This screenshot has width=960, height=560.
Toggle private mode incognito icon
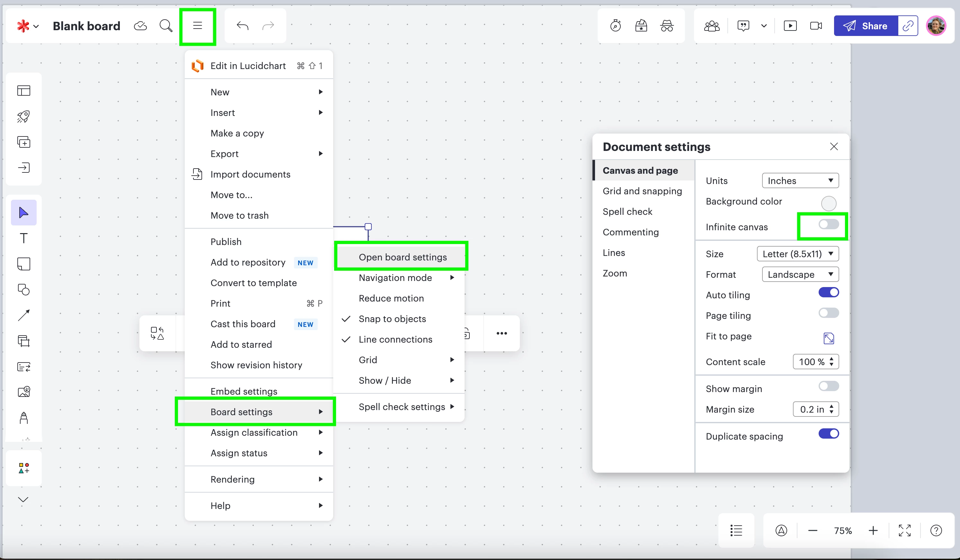pos(667,26)
